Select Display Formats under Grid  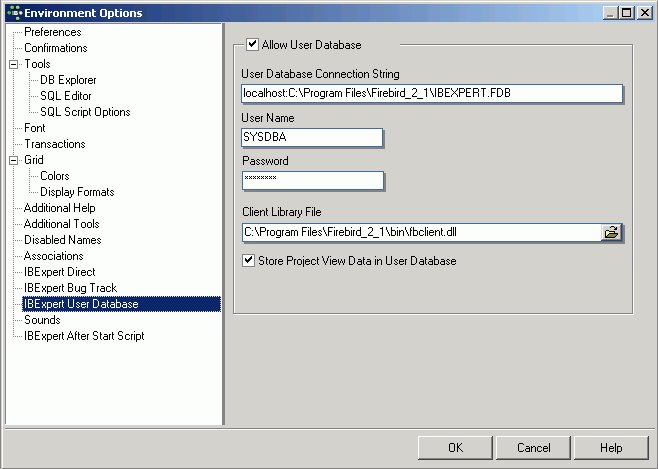click(x=77, y=192)
